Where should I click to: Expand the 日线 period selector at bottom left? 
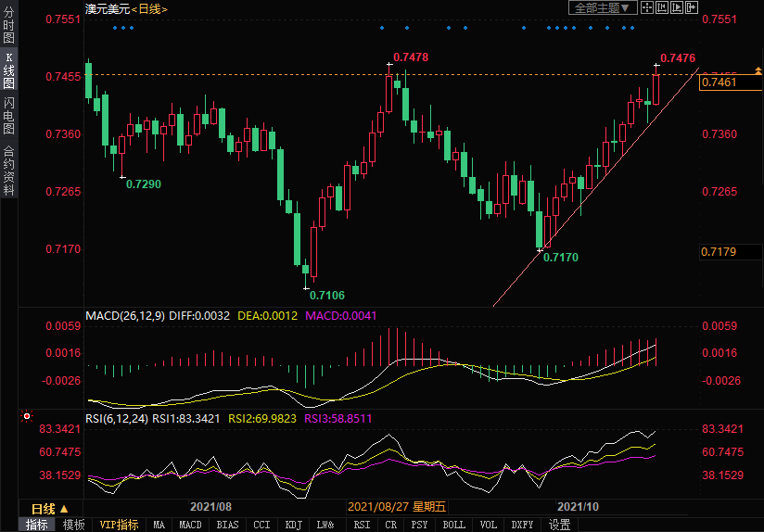50,509
